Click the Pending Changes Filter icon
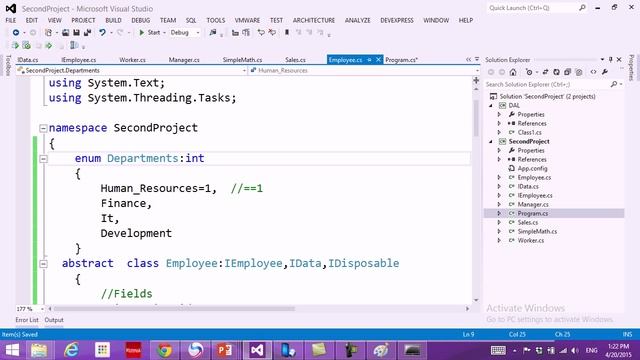 pyautogui.click(x=529, y=72)
